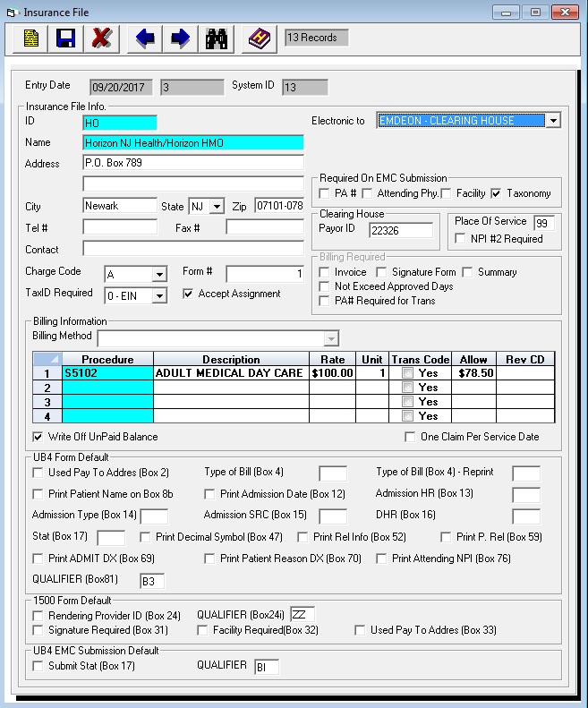
Task: Click the Address field P.O. Box 789
Action: click(x=193, y=163)
